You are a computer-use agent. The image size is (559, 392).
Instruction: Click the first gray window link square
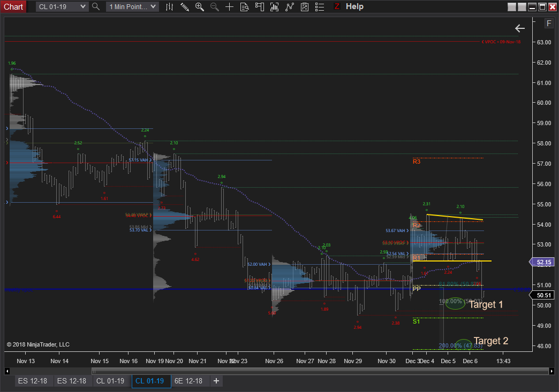pos(511,7)
